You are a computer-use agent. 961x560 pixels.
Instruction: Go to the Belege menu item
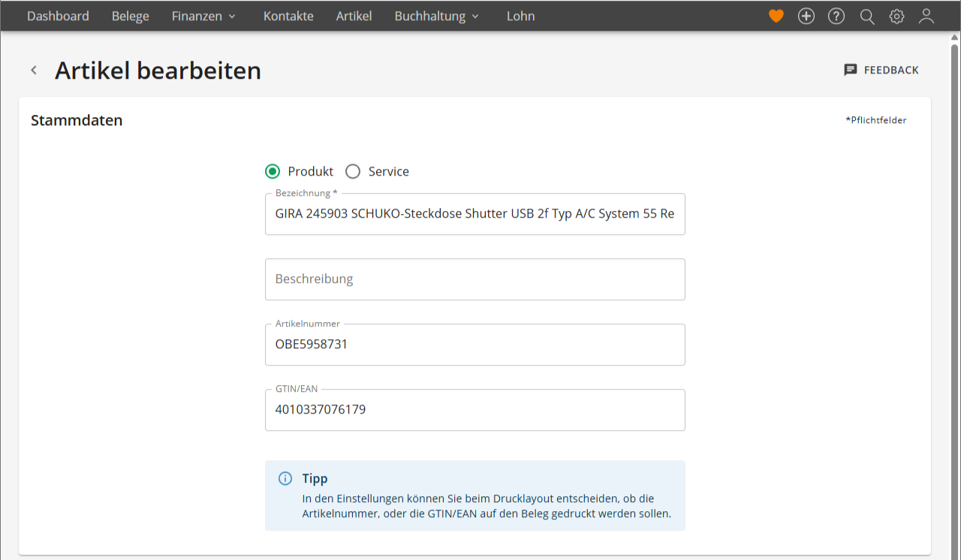click(131, 16)
